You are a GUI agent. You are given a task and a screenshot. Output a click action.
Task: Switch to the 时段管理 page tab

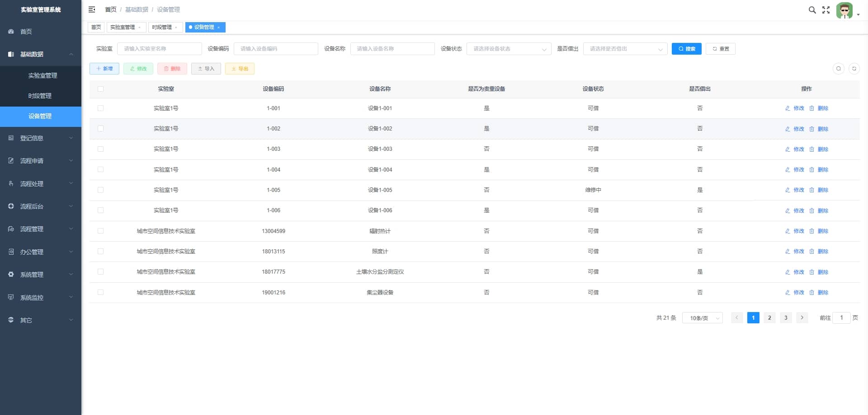(x=165, y=28)
